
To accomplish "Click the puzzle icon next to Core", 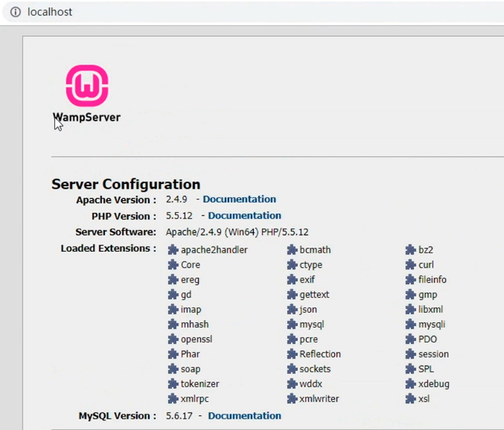I will pos(173,265).
